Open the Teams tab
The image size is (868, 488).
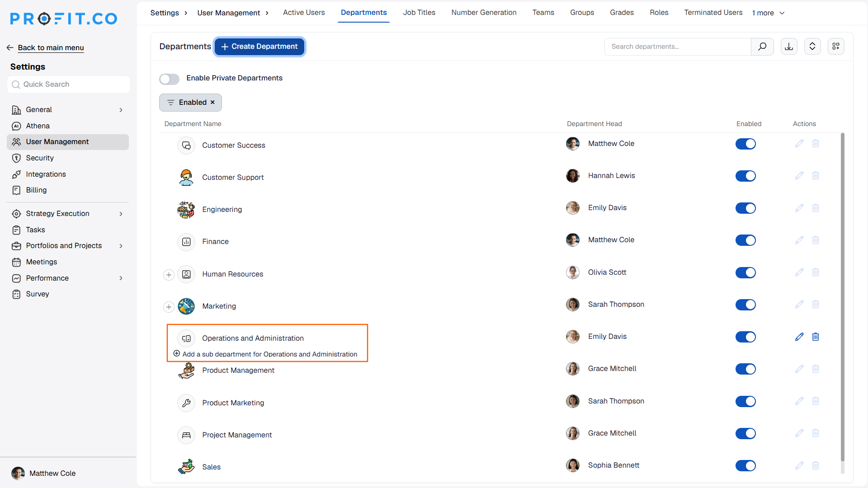(543, 13)
